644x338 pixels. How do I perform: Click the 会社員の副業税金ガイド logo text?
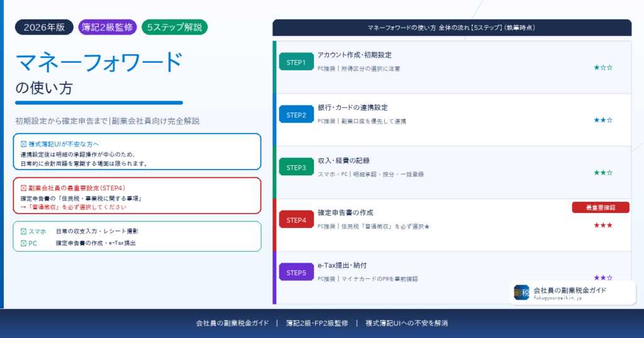point(570,290)
